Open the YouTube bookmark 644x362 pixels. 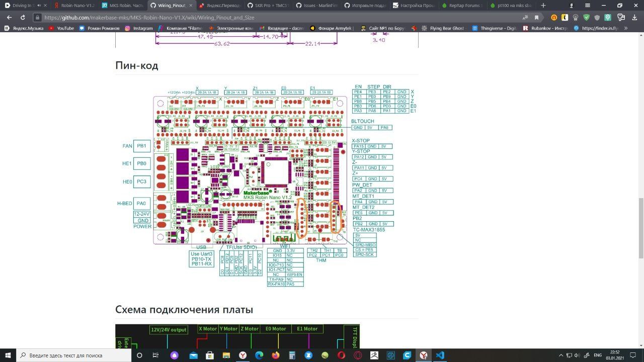point(61,28)
